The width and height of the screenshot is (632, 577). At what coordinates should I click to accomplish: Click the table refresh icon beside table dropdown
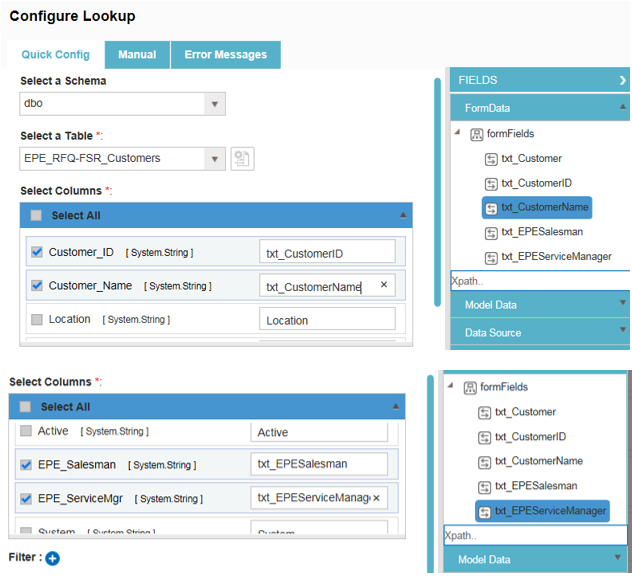point(241,158)
